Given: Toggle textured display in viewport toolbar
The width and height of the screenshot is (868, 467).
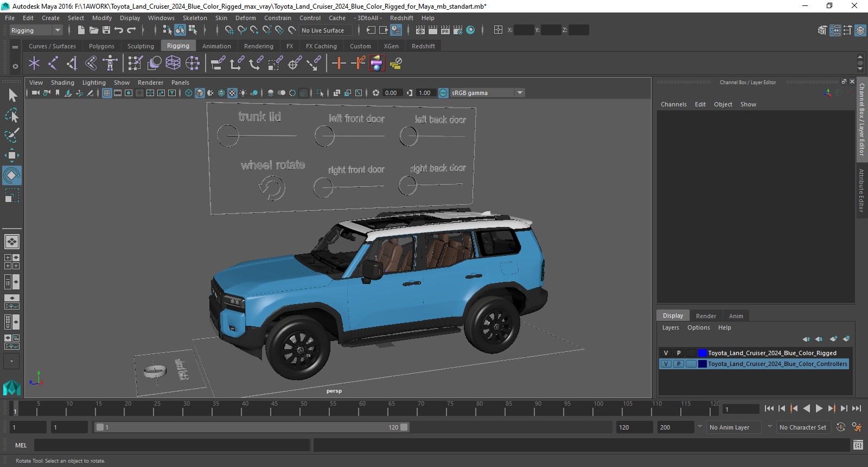Looking at the screenshot, I should [x=232, y=93].
